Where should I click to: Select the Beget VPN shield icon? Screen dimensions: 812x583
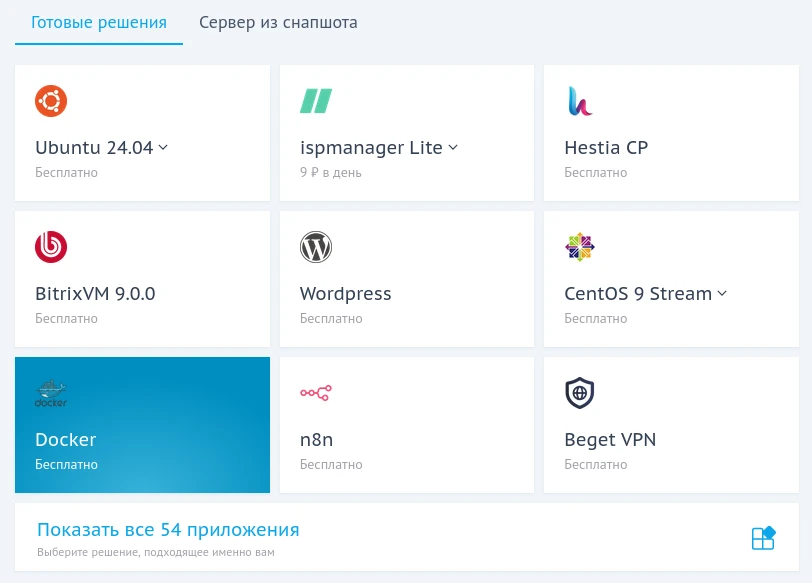click(580, 393)
